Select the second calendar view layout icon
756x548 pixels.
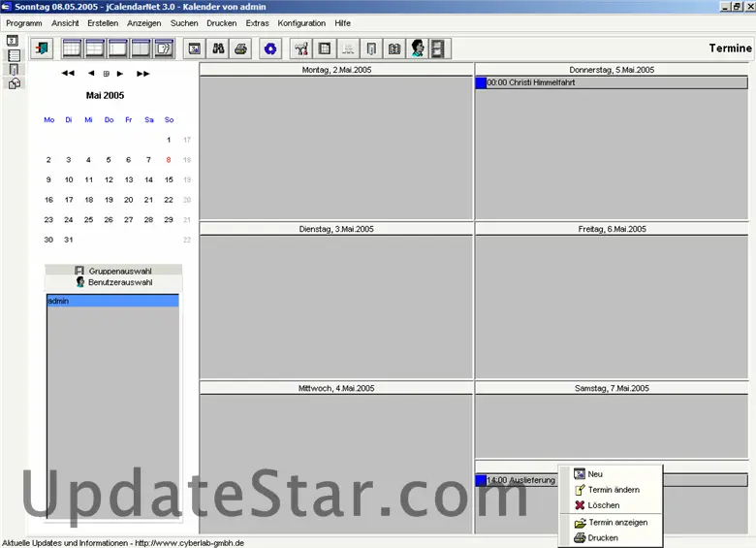click(95, 48)
